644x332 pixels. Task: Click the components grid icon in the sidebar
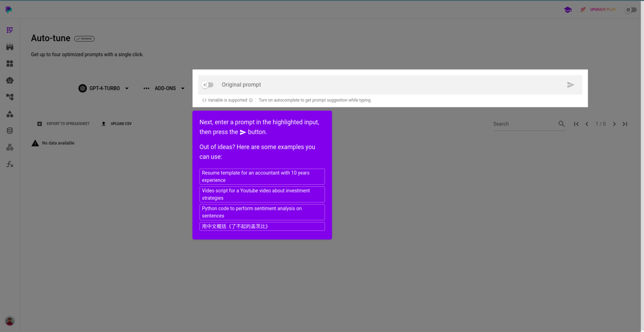point(9,63)
